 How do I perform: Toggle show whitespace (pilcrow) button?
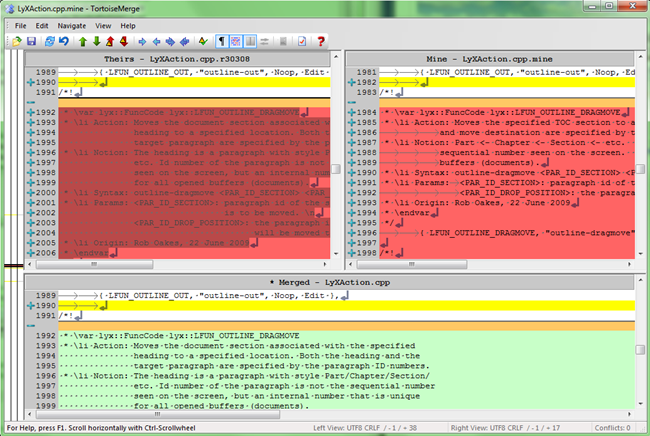click(x=222, y=41)
